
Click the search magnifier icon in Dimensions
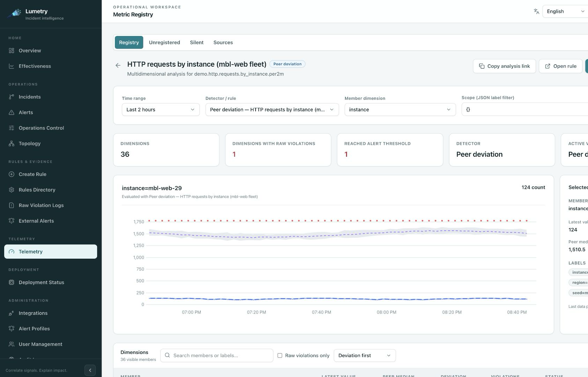click(167, 355)
